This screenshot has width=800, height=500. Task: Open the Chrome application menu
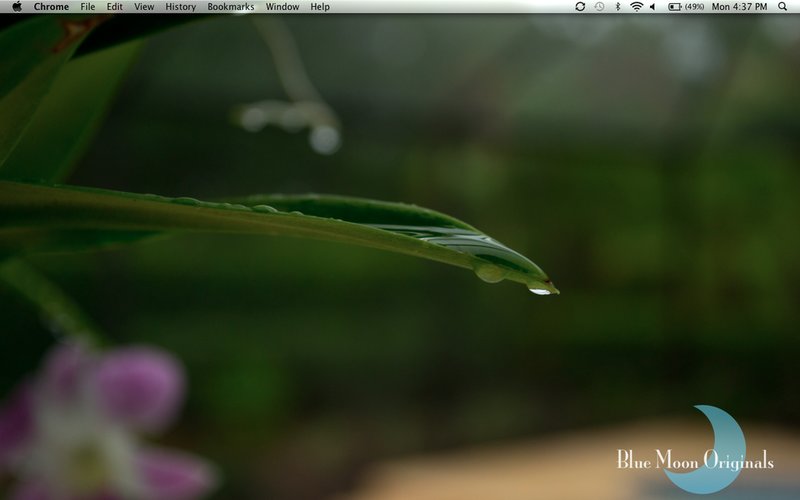[x=51, y=7]
